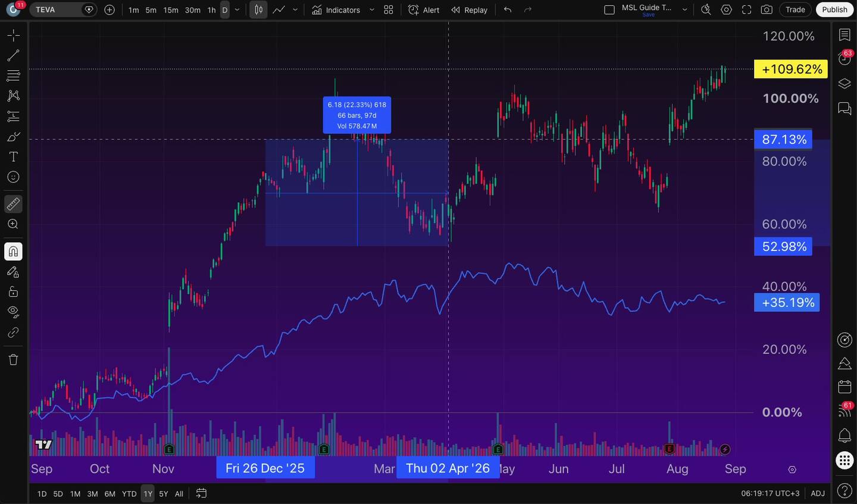Open the notifications bell panel
The image size is (857, 504).
tap(845, 436)
